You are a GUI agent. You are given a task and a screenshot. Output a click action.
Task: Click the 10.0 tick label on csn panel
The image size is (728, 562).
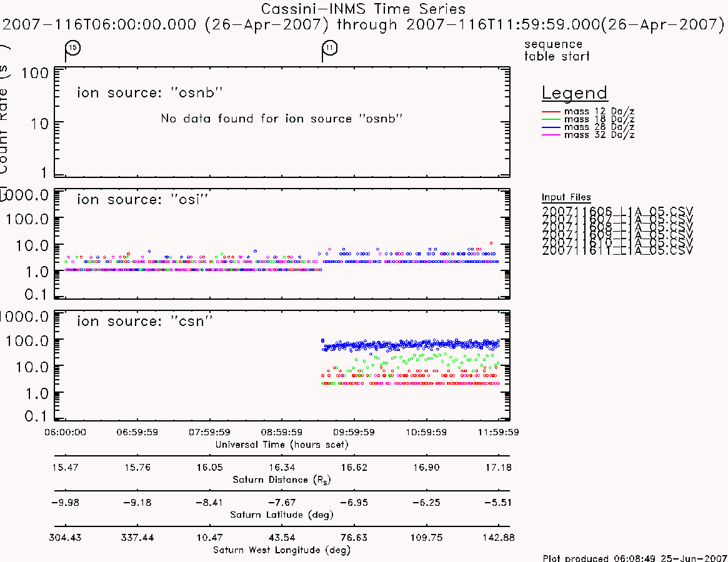[32, 368]
